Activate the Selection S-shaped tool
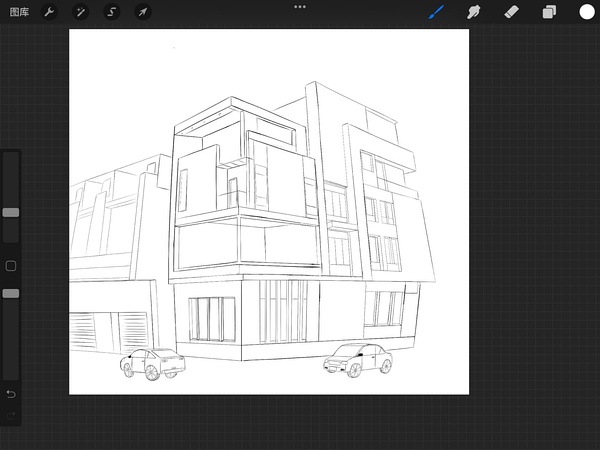The image size is (600, 450). 111,12
